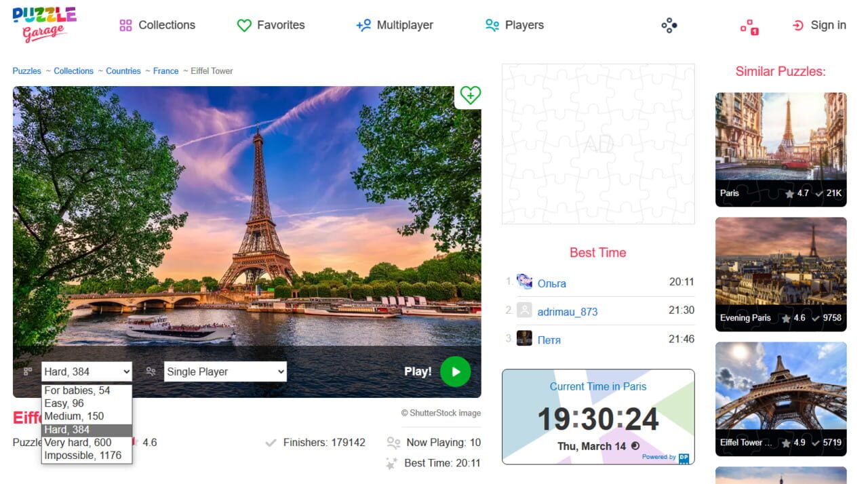Click the red notification squares icon

[x=749, y=26]
